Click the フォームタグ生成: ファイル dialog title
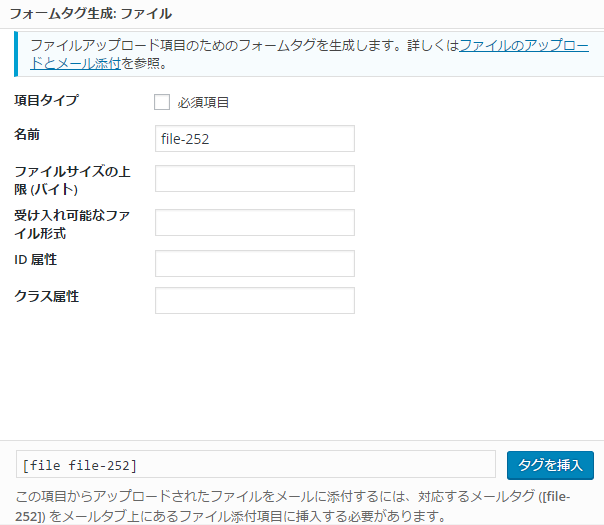The width and height of the screenshot is (604, 525). (x=90, y=14)
